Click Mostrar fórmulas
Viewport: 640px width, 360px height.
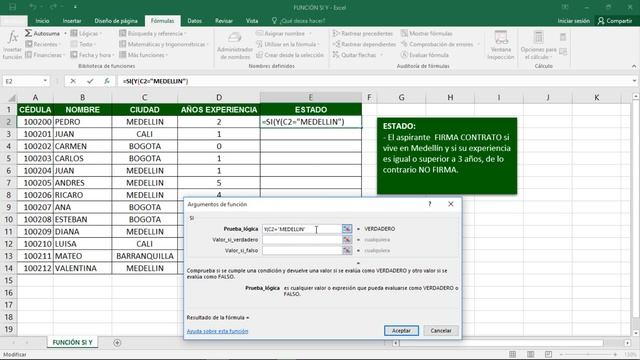427,33
